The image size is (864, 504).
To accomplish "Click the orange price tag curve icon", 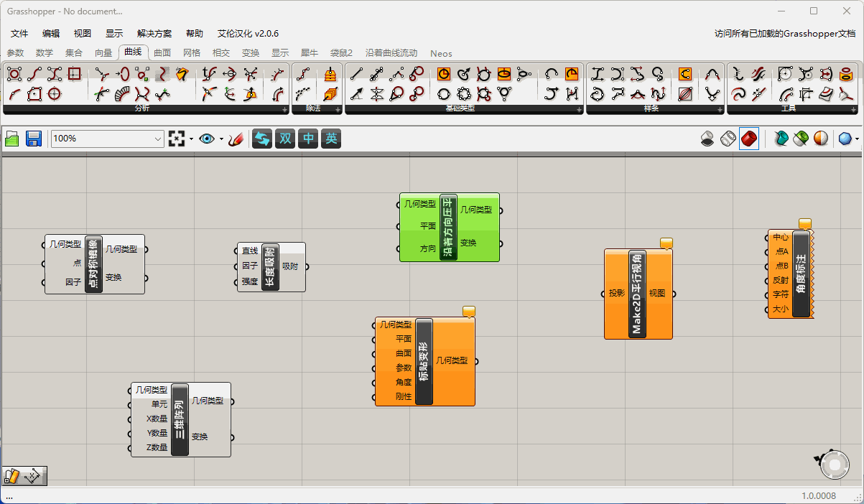I will pyautogui.click(x=181, y=74).
